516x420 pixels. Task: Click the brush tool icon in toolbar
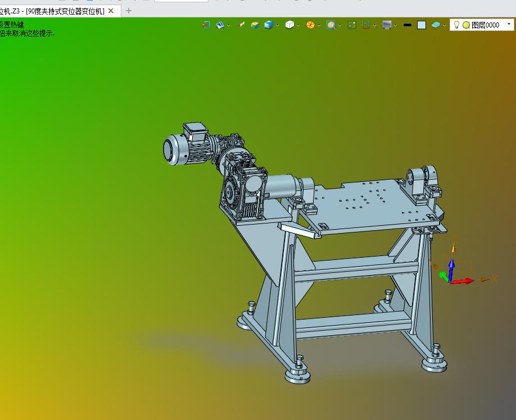tap(242, 25)
